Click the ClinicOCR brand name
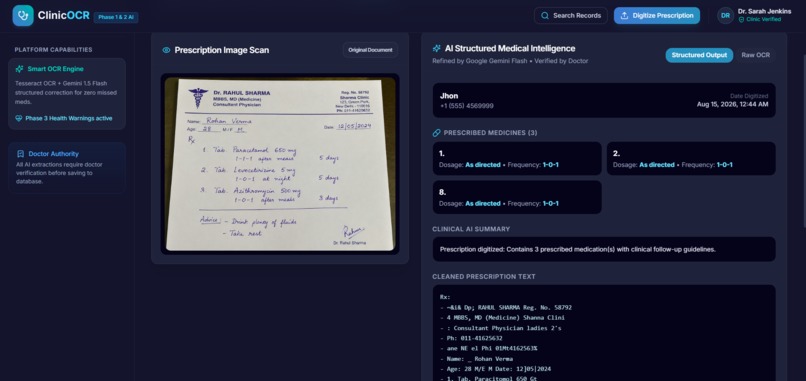The height and width of the screenshot is (381, 806). (63, 15)
